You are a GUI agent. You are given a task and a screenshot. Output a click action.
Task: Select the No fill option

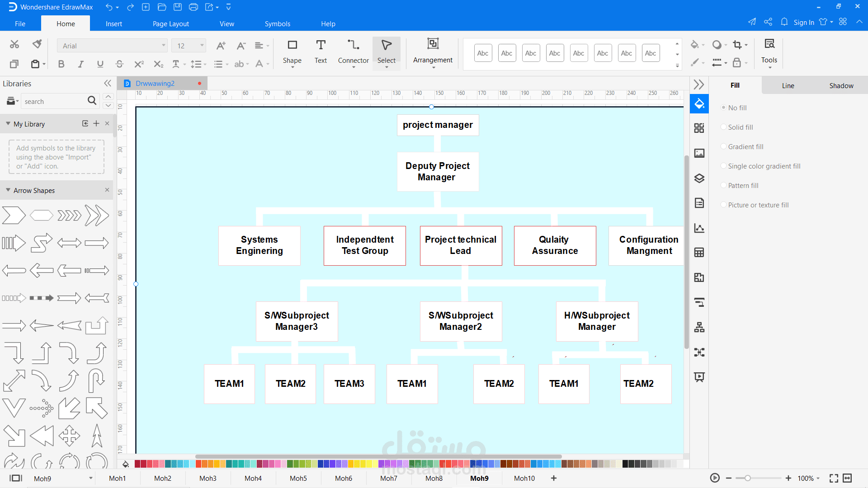click(x=733, y=108)
